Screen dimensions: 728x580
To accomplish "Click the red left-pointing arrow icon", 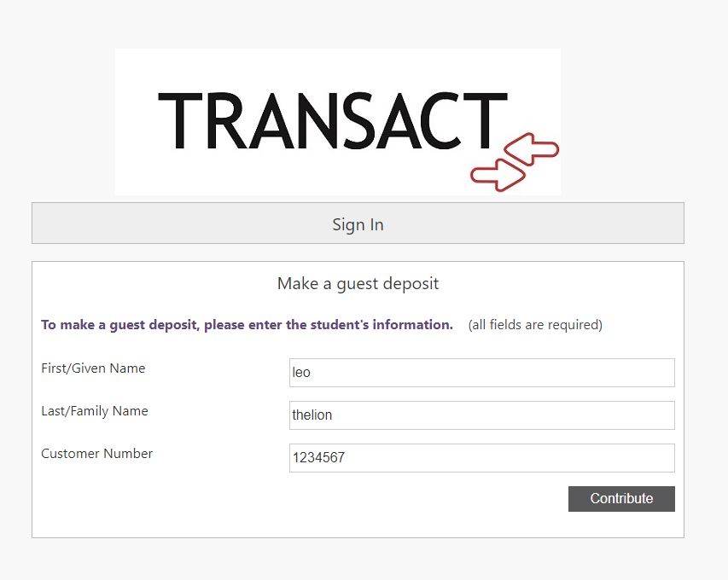I will point(532,149).
